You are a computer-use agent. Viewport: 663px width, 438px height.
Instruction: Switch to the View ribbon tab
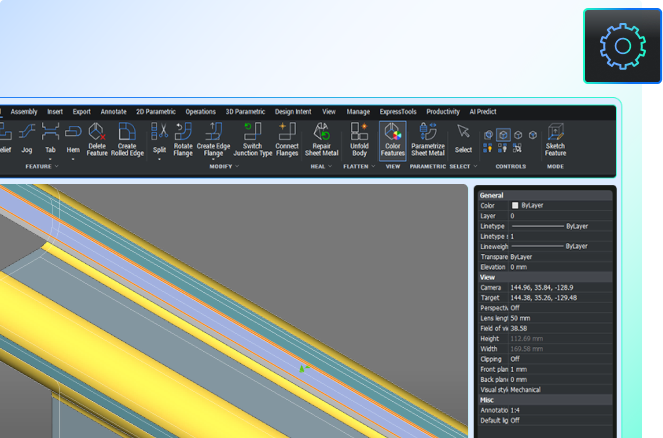click(x=329, y=112)
